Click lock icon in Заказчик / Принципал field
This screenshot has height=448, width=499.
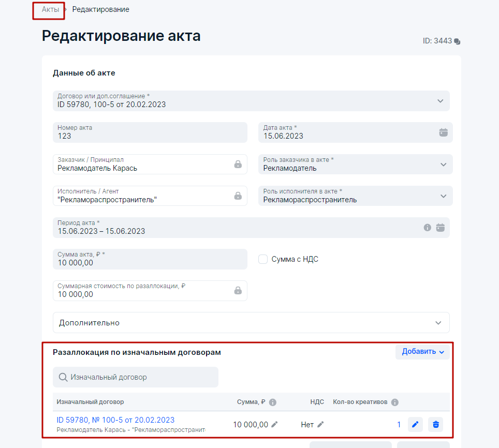pos(238,165)
